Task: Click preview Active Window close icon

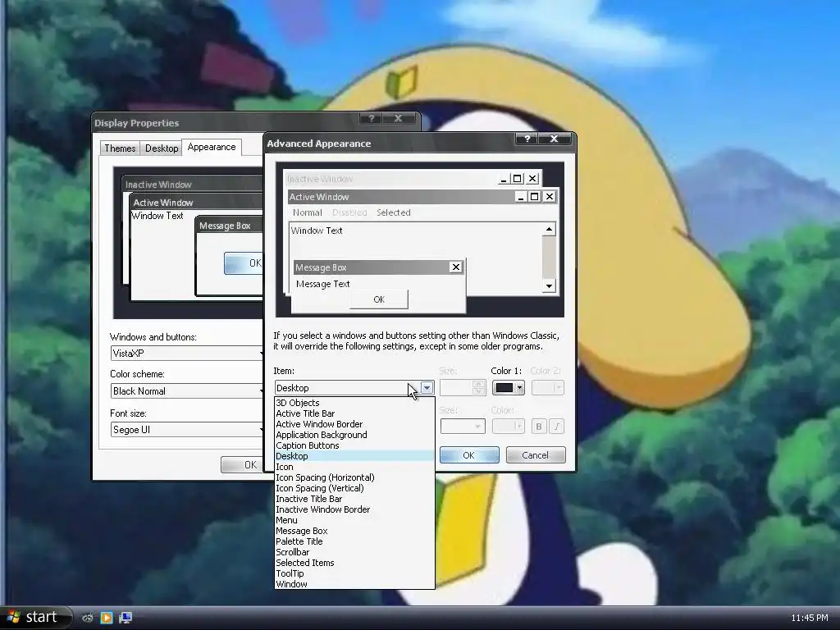Action: click(550, 197)
